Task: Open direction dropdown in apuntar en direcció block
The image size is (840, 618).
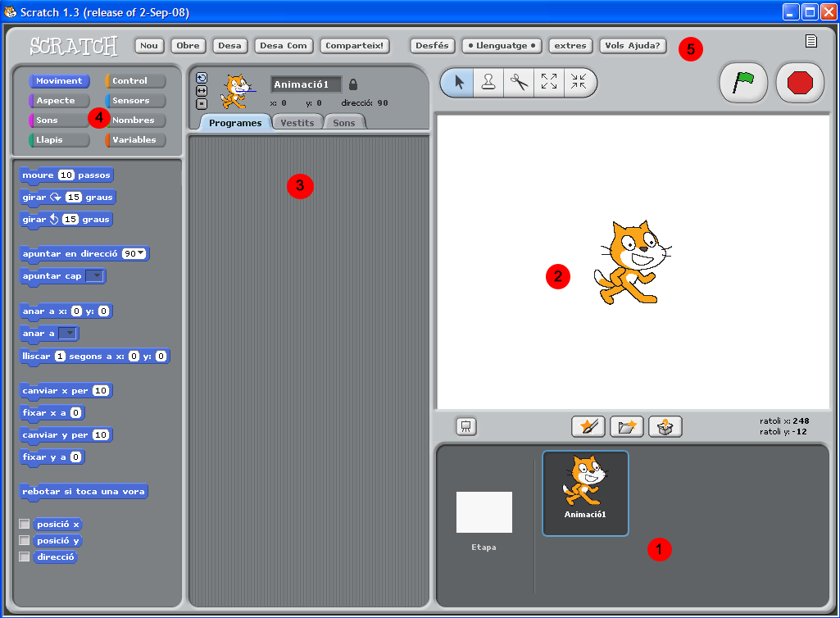Action: tap(141, 253)
